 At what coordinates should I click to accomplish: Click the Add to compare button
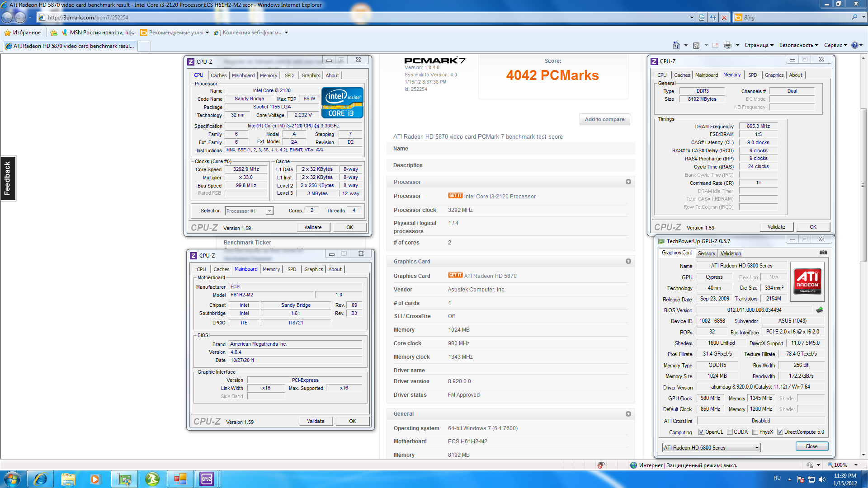[604, 119]
